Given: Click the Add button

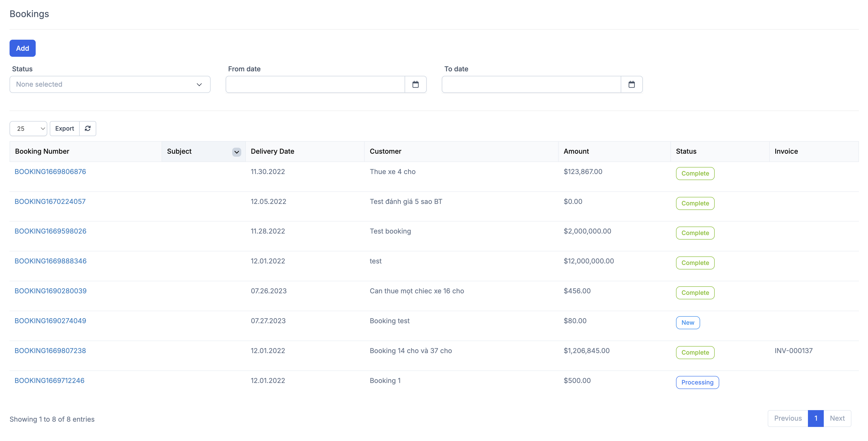Looking at the screenshot, I should tap(23, 48).
